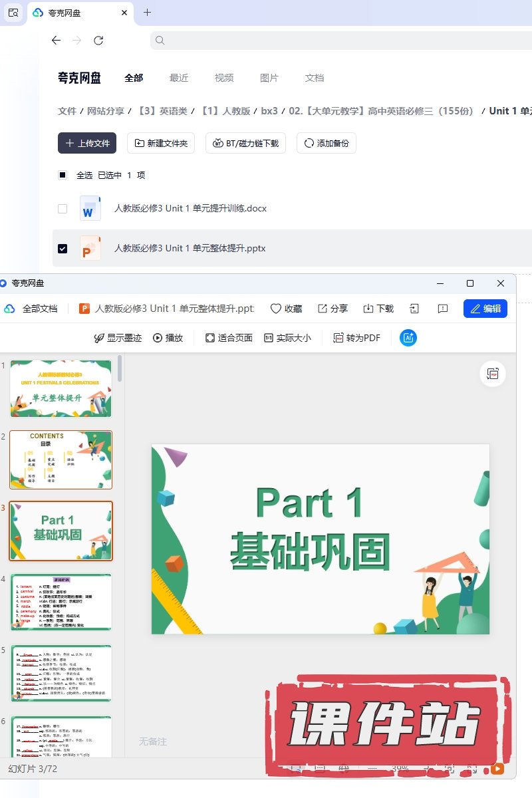
Task: Click the 上传文件 upload button
Action: pos(87,143)
